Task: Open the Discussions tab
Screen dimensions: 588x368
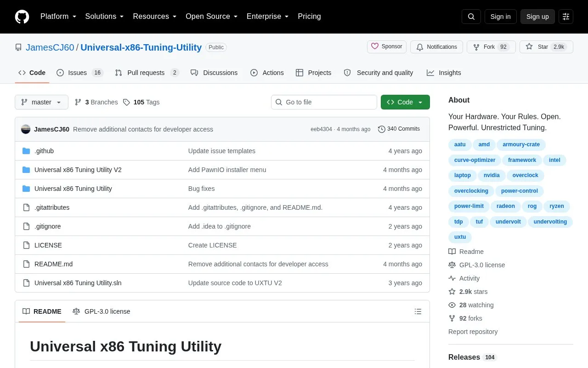Action: point(214,73)
